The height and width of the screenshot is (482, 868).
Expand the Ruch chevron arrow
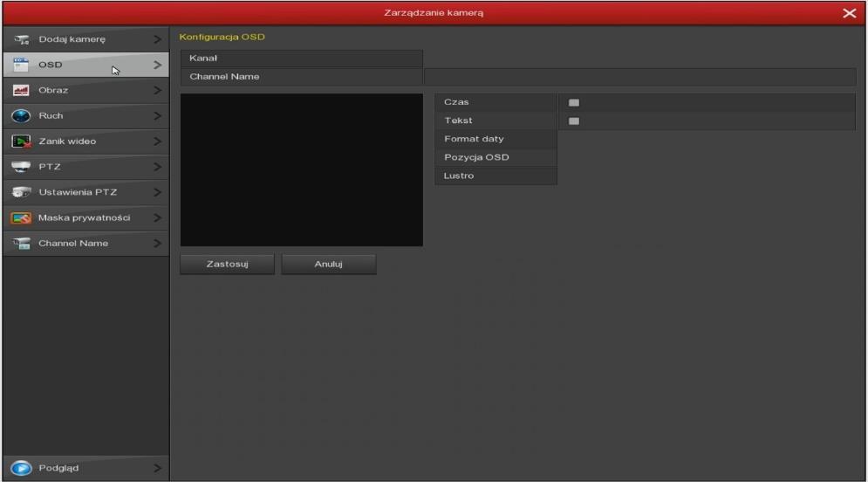pyautogui.click(x=157, y=116)
